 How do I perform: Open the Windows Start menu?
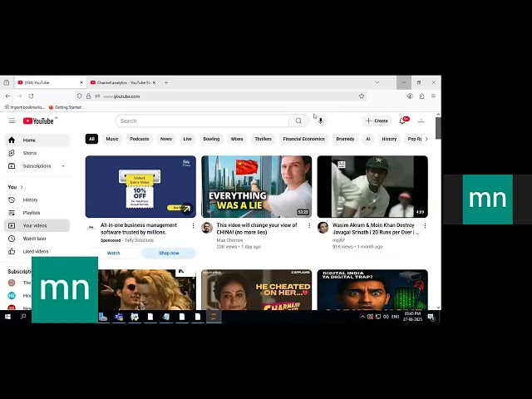tap(7, 317)
